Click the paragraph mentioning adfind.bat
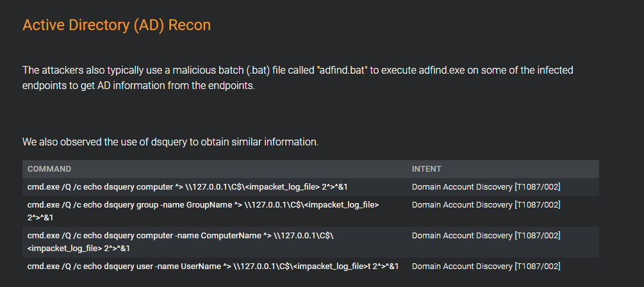 click(x=298, y=78)
